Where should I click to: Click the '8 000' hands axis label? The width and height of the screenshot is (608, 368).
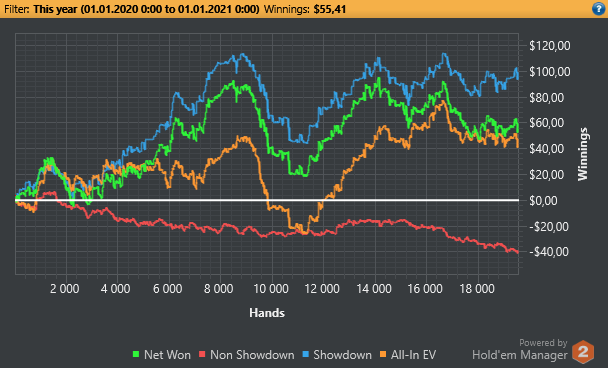tap(219, 289)
